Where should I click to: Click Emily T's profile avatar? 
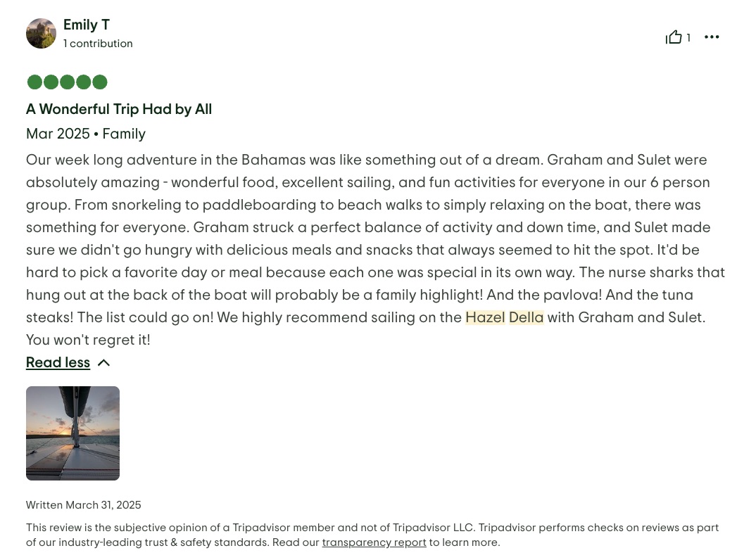pos(41,34)
